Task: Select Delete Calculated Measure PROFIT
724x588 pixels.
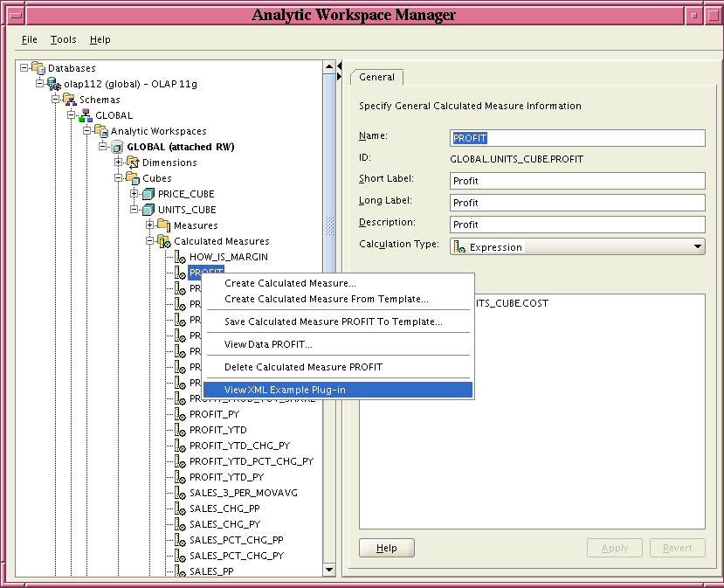Action: (x=303, y=367)
